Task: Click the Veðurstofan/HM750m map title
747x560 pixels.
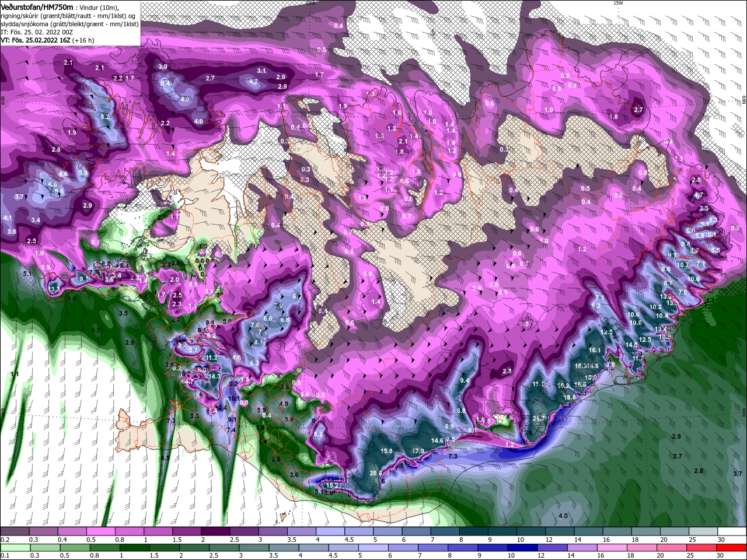Action: click(x=37, y=6)
